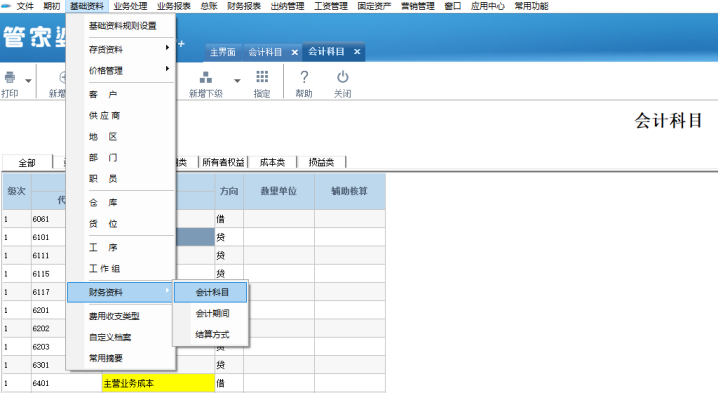718x393 pixels.
Task: Click the plus icon beside tabs
Action: point(181,44)
